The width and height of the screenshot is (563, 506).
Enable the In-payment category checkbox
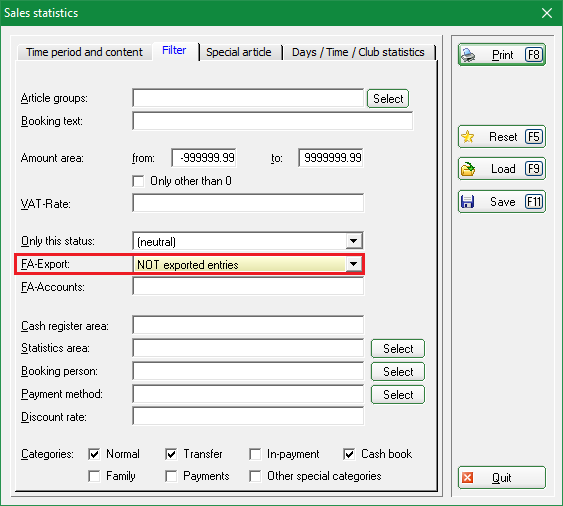(255, 454)
